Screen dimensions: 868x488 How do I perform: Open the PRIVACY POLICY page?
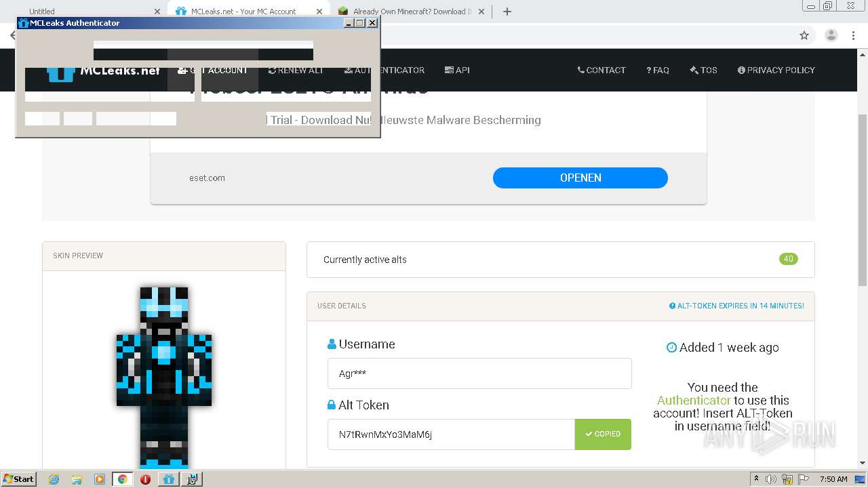(x=776, y=70)
